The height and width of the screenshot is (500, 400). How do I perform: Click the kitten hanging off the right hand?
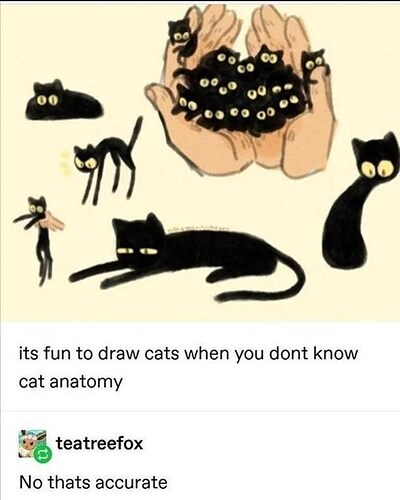(x=315, y=68)
